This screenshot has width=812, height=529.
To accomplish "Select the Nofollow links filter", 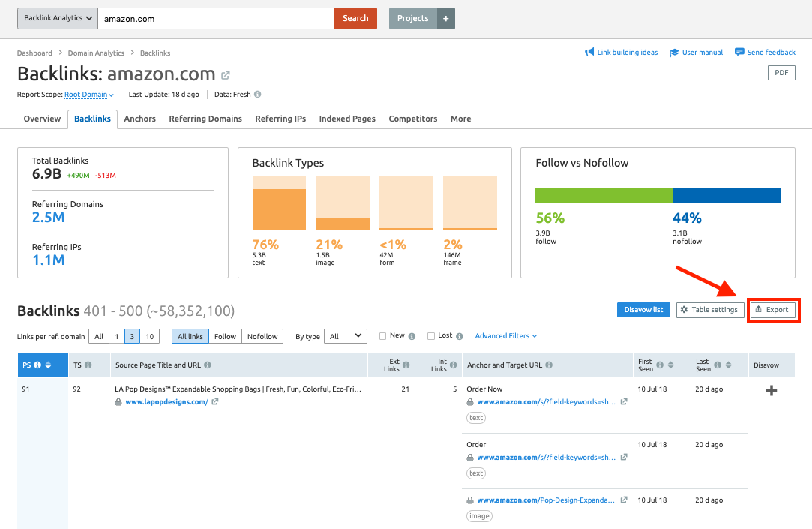I will pyautogui.click(x=262, y=336).
